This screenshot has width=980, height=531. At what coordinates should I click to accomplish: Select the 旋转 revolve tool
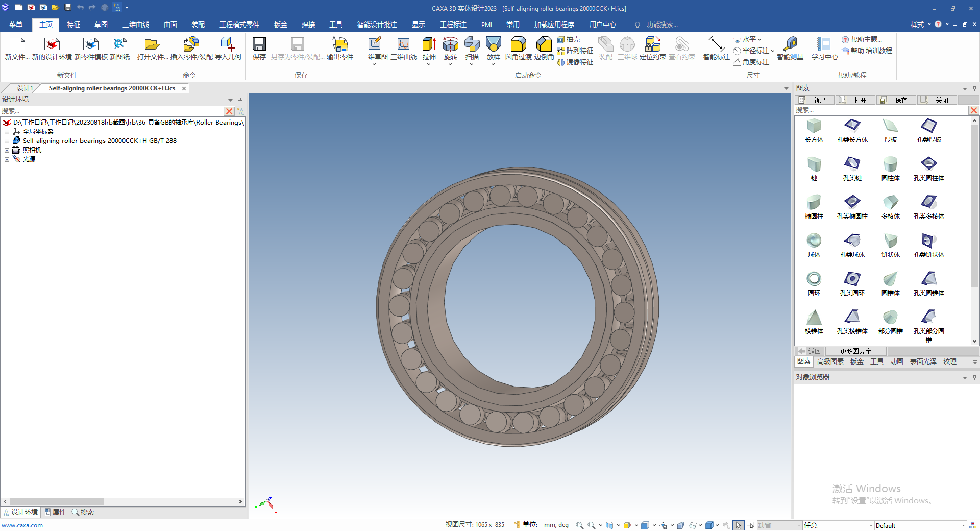[451, 47]
